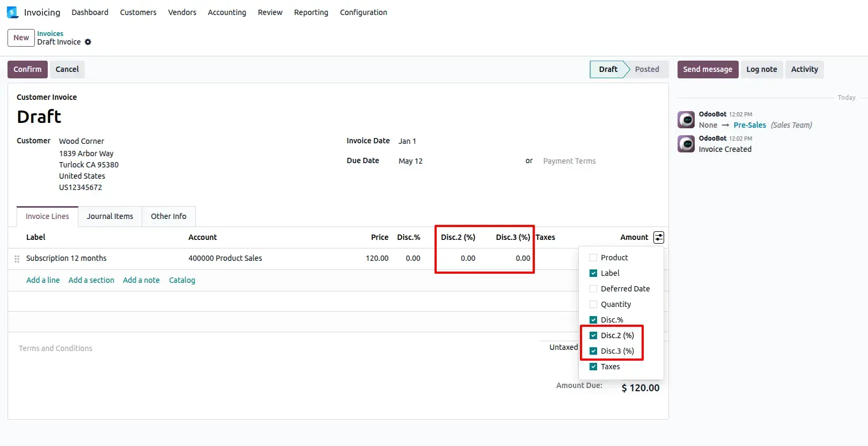The image size is (868, 446).
Task: Click the top OdooBot avatar in the chatter
Action: 686,119
